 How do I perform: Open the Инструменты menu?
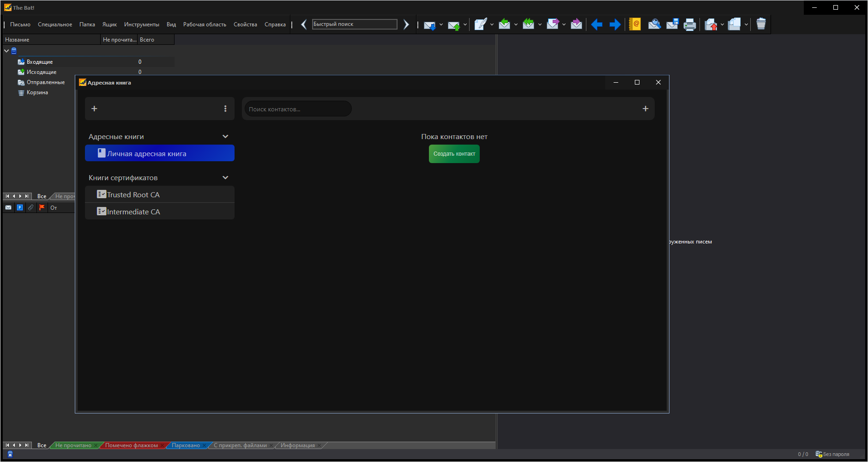(x=141, y=24)
